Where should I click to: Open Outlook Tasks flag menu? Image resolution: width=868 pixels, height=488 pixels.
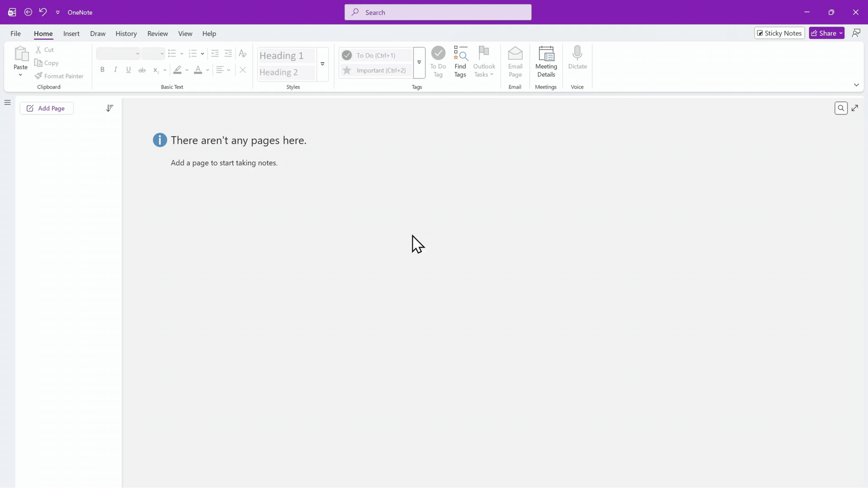484,62
